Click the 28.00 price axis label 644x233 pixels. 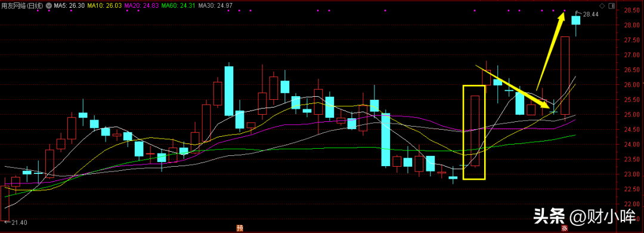(x=632, y=25)
